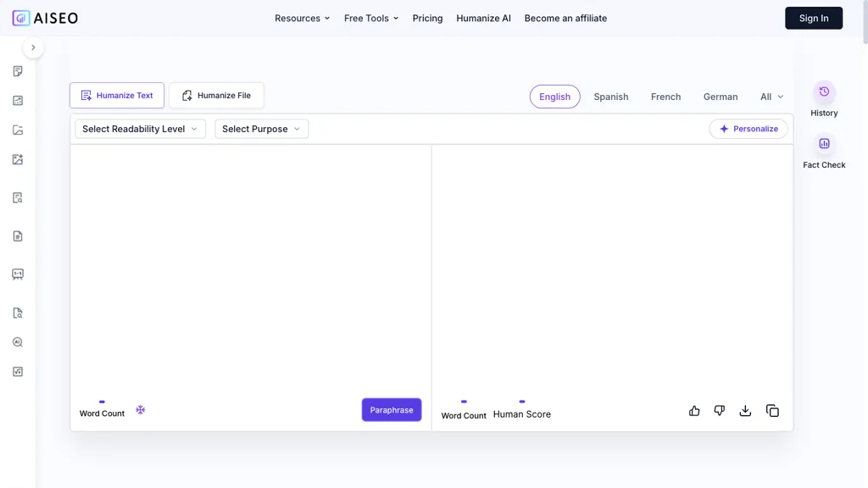Click inside the left text input area
Viewport: 868px width, 488px height.
(250, 263)
